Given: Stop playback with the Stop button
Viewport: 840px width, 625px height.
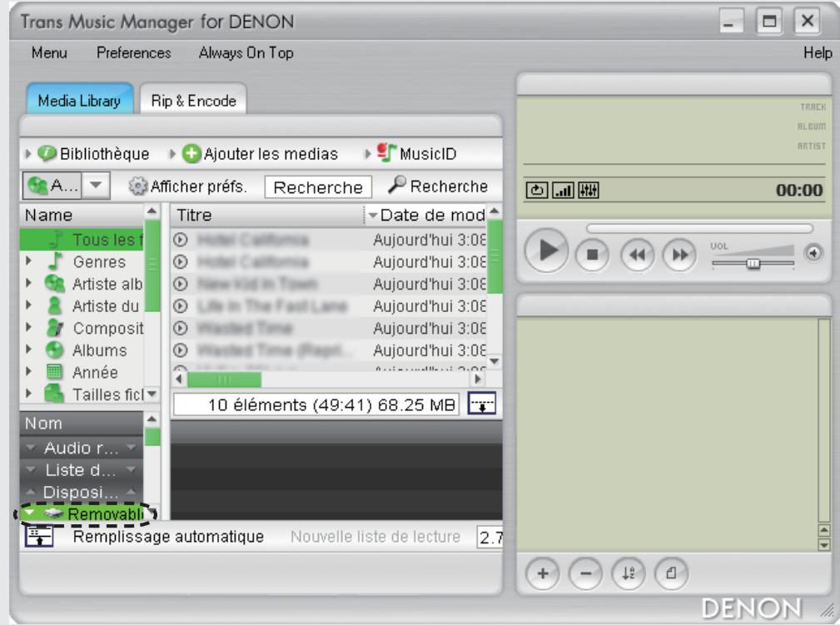Looking at the screenshot, I should (x=592, y=255).
